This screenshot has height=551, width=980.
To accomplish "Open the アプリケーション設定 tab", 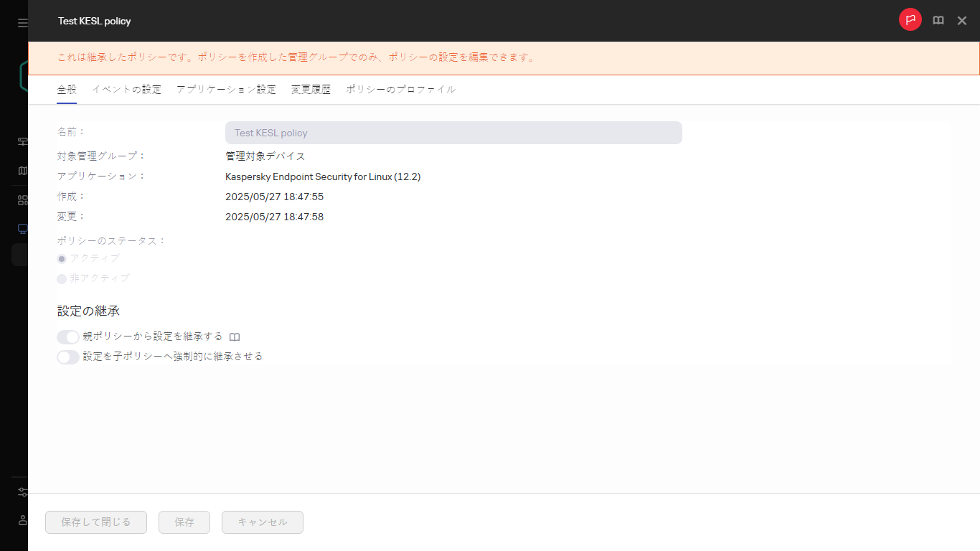I will [x=226, y=90].
